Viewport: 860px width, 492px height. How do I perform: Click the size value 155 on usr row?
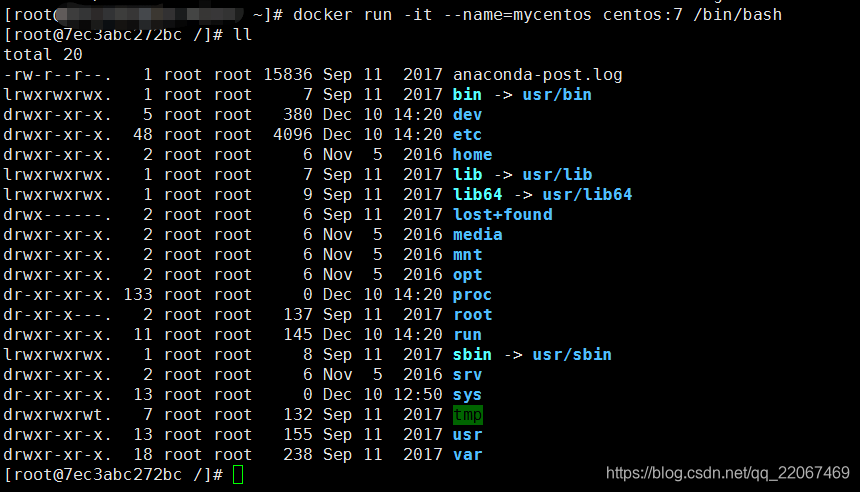[x=298, y=435]
